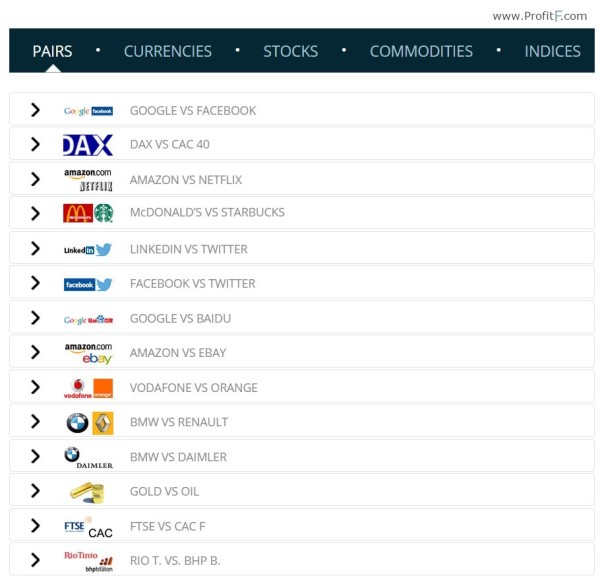The height and width of the screenshot is (582, 600).
Task: Open the McDONALD'S VS STARBUCKS pair label
Action: (x=207, y=212)
